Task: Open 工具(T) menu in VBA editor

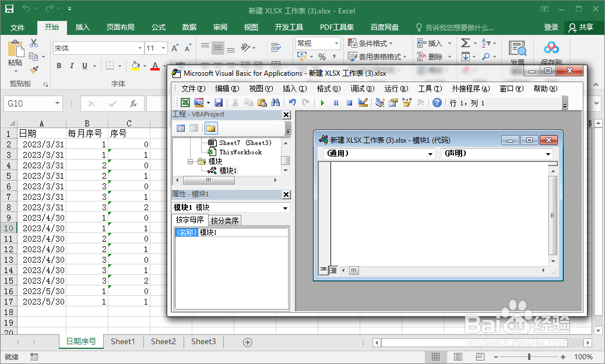Action: [430, 89]
